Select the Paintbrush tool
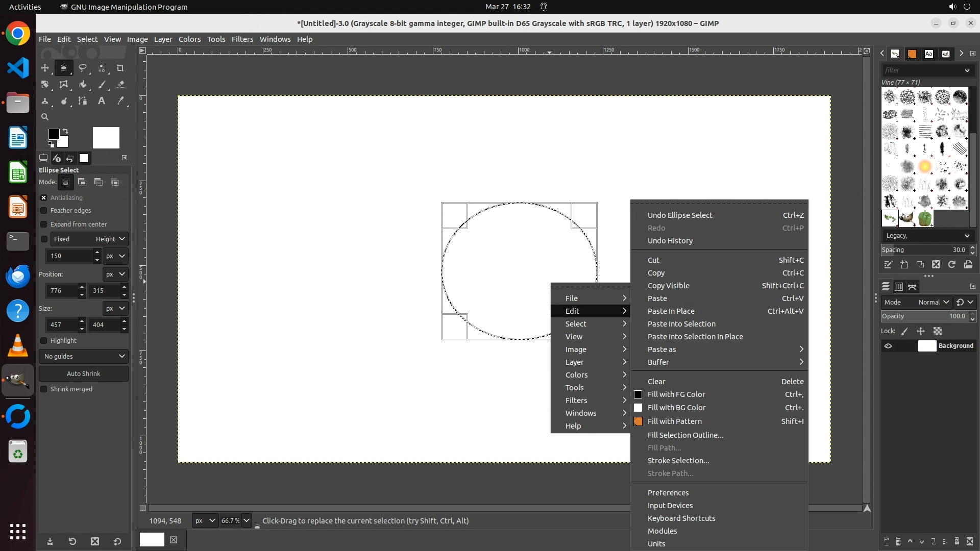The width and height of the screenshot is (980, 551). point(102,85)
